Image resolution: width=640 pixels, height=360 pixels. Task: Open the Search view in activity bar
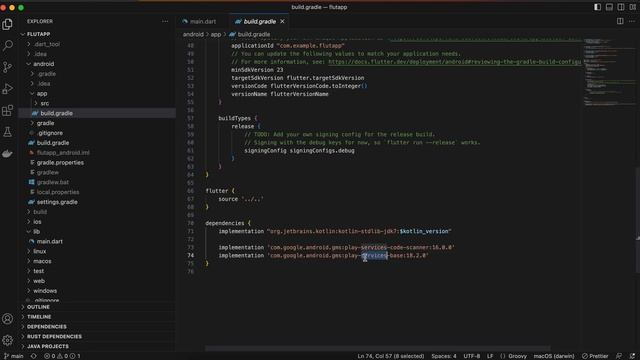[x=7, y=46]
